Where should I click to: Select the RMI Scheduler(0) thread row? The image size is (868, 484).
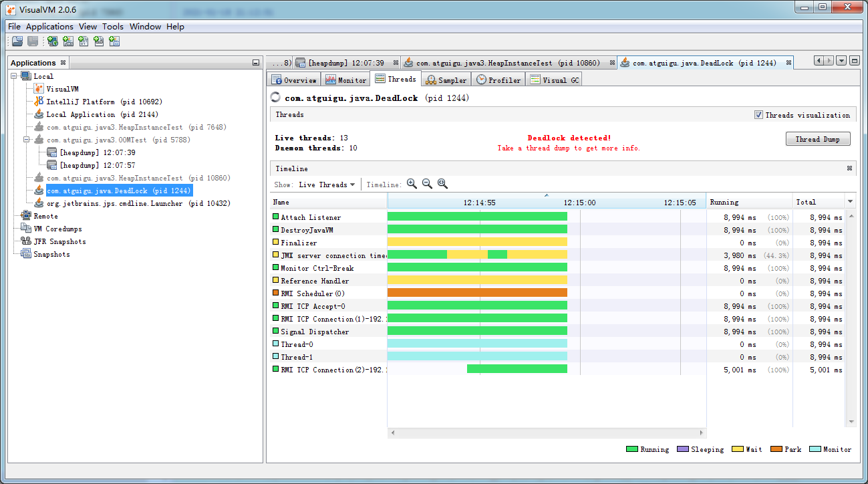coord(557,293)
